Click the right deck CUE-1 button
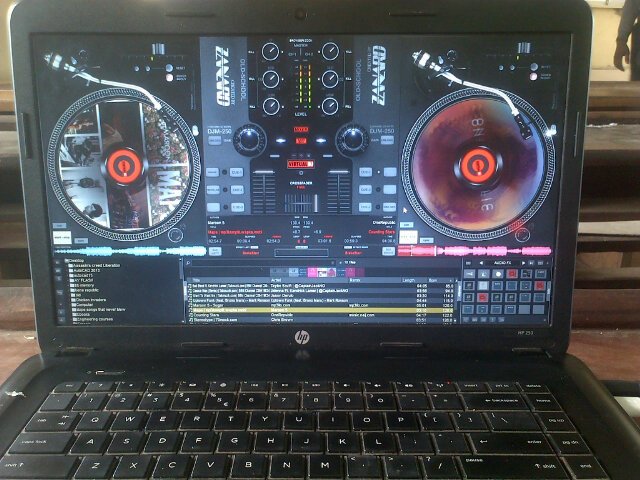The height and width of the screenshot is (480, 640). click(365, 172)
